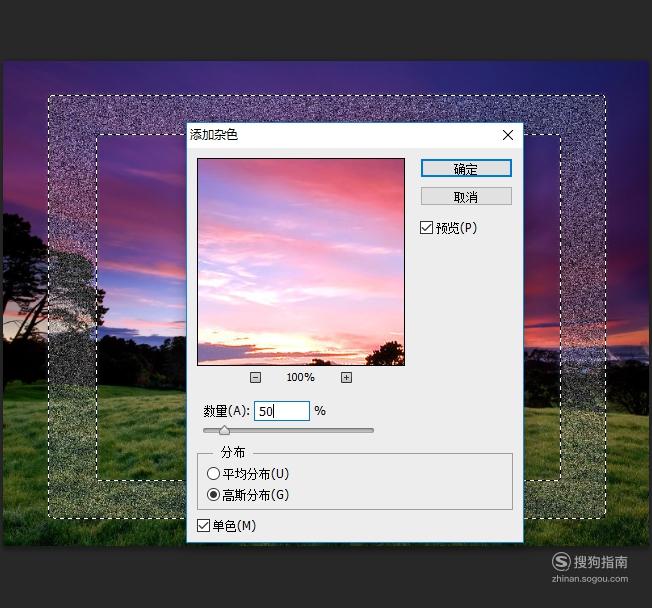This screenshot has width=652, height=608.
Task: Click the 确定 button to confirm
Action: (x=466, y=168)
